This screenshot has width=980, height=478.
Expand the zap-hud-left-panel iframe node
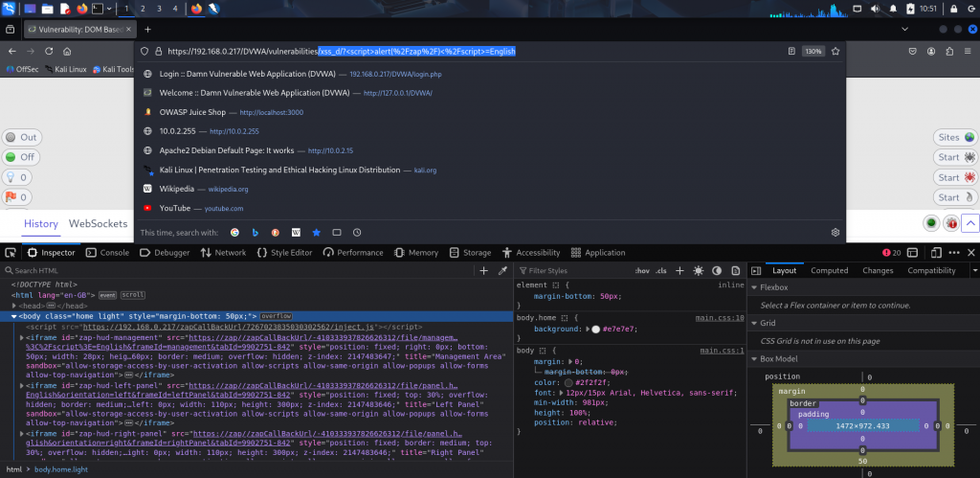[x=23, y=386]
